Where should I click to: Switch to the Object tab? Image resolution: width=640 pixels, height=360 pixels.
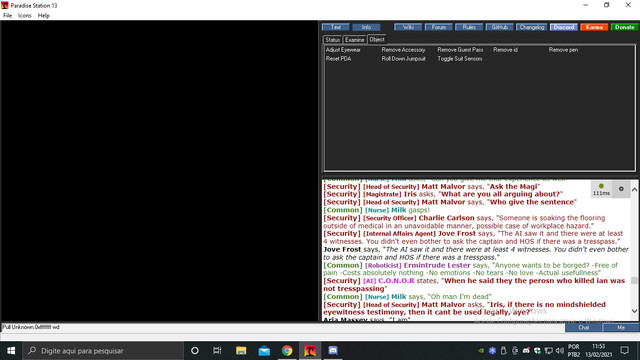pos(377,39)
